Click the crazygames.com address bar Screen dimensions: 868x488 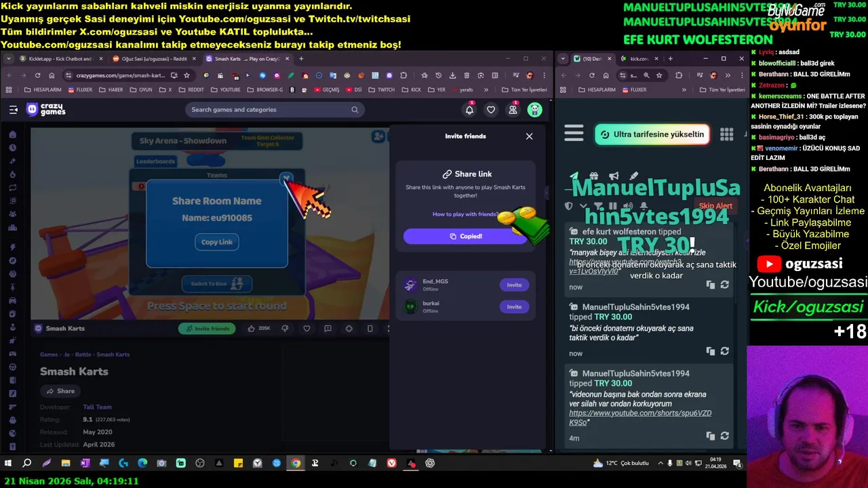point(120,75)
